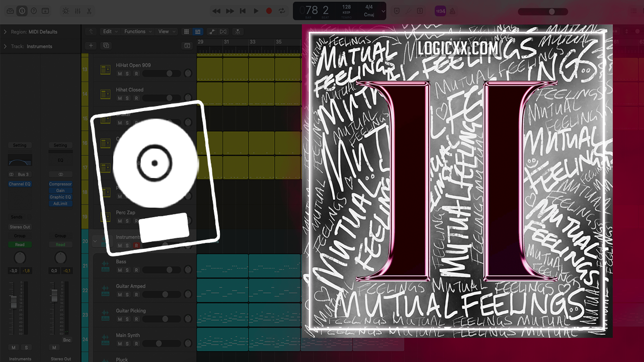Click the Record button in transport

[269, 11]
